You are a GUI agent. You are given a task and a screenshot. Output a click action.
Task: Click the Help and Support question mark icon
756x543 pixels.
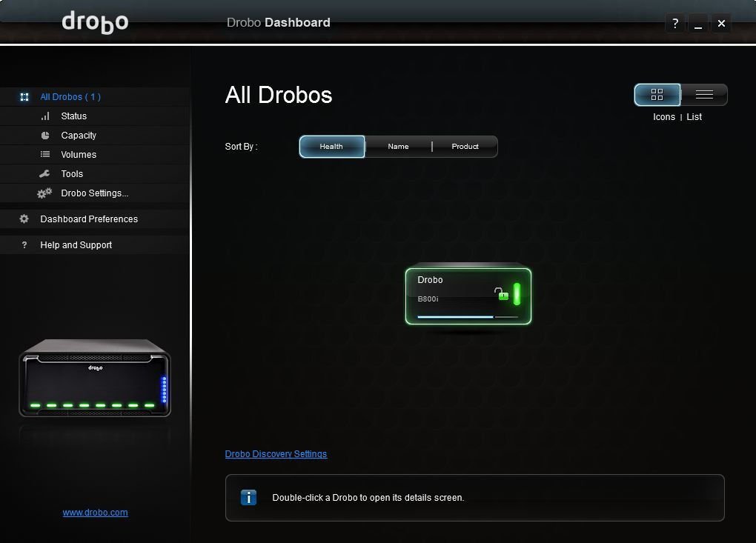[x=24, y=244]
